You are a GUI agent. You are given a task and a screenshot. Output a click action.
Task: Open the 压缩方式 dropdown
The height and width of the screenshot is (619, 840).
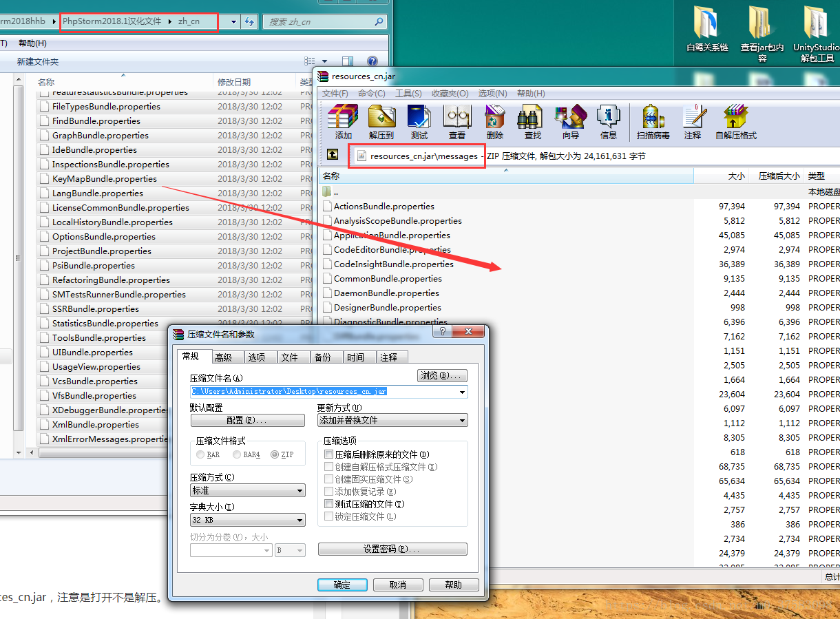point(300,491)
